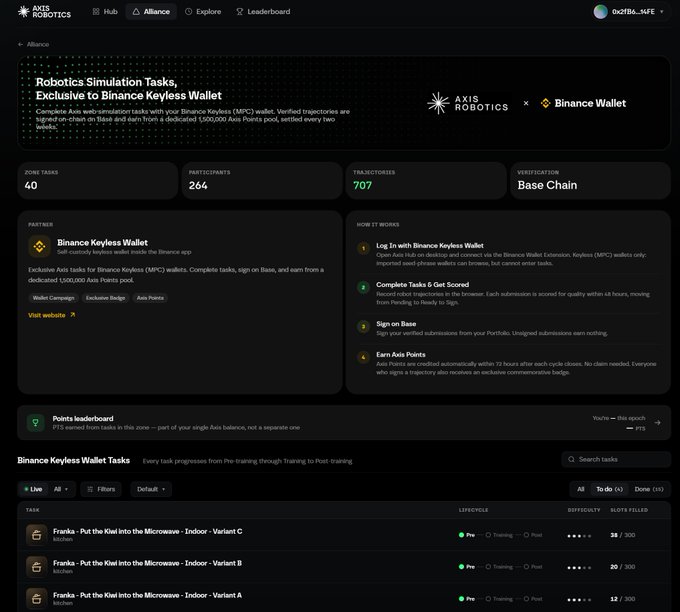Image resolution: width=680 pixels, height=612 pixels.
Task: Click step 3 number badge
Action: 363,327
